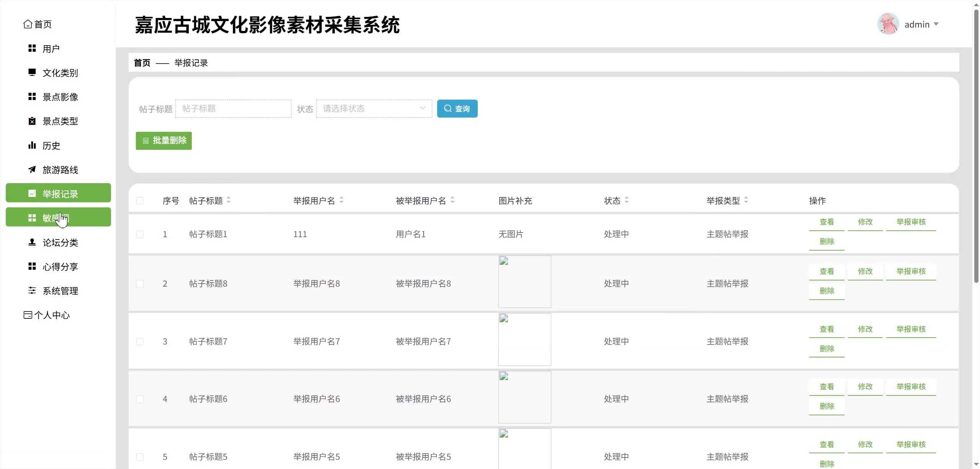Click the monitor icon beside 文化类别
Viewport: 980px width, 469px height.
pos(32,72)
